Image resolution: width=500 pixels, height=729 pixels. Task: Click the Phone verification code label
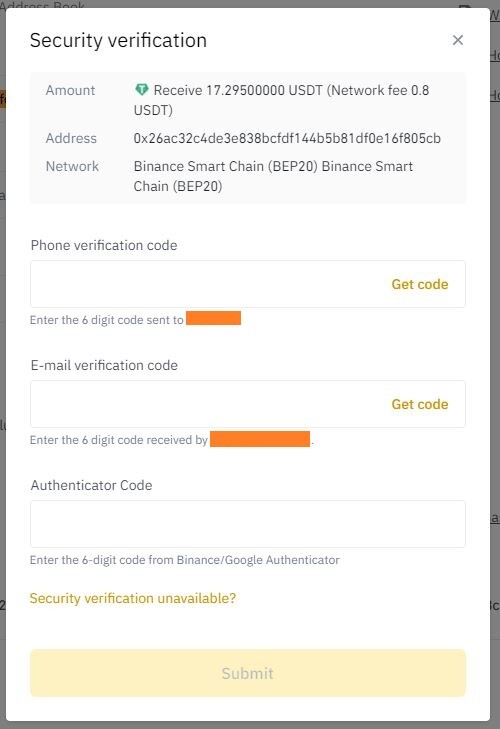tap(104, 245)
